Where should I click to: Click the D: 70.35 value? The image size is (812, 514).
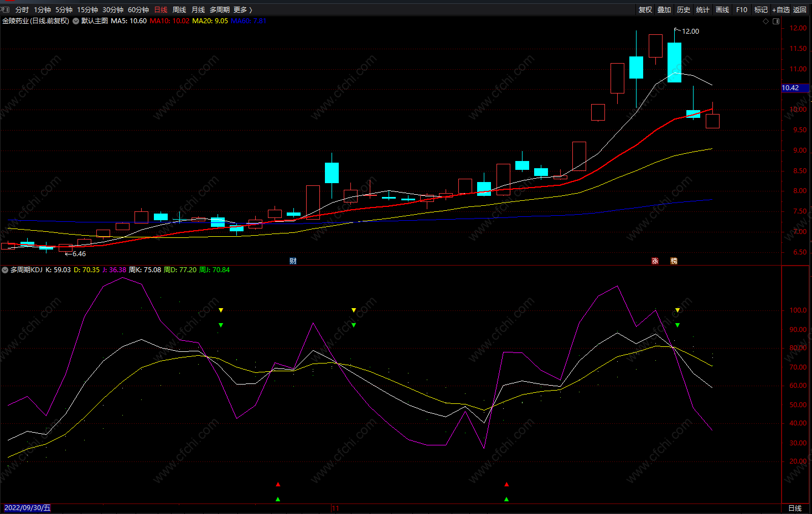tap(87, 270)
